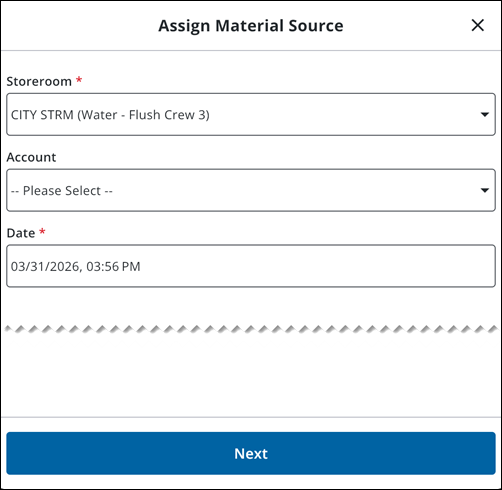
Task: Click the Date input field
Action: pyautogui.click(x=251, y=266)
